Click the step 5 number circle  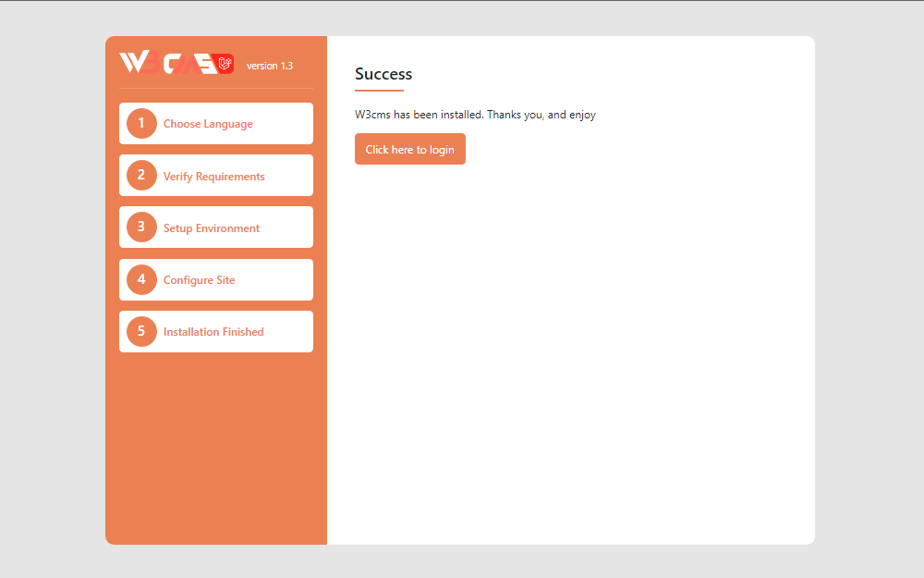(141, 331)
